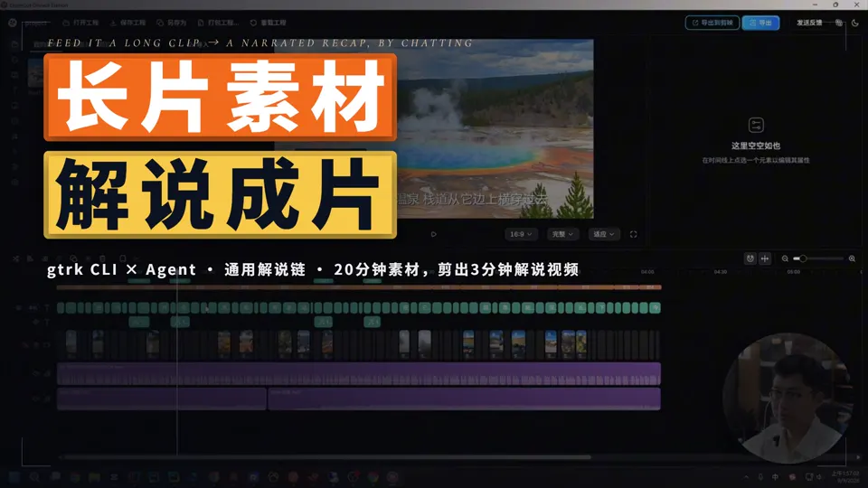Toggle the timeline magnet snapping icon
The image size is (868, 488).
pyautogui.click(x=750, y=258)
